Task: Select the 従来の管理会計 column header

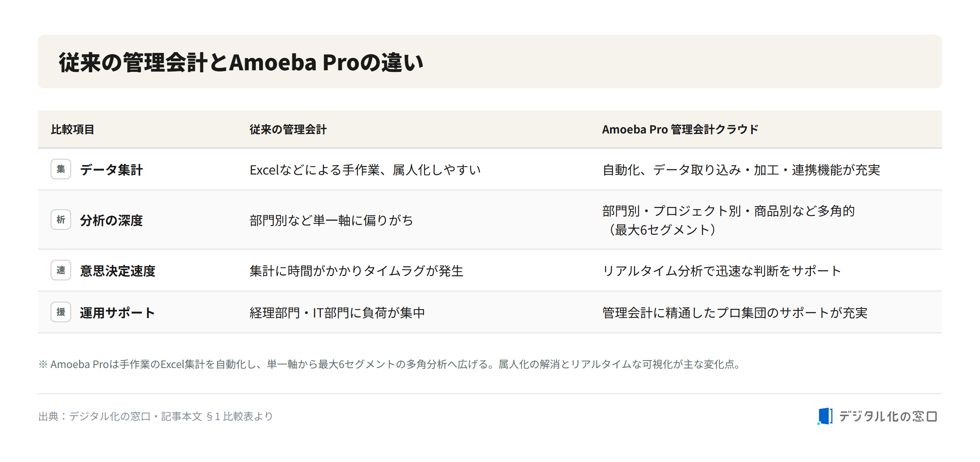Action: click(288, 130)
